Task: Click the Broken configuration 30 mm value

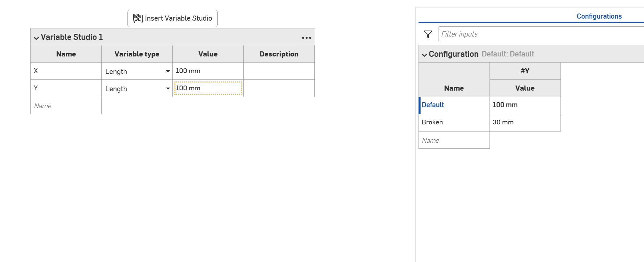Action: click(525, 122)
